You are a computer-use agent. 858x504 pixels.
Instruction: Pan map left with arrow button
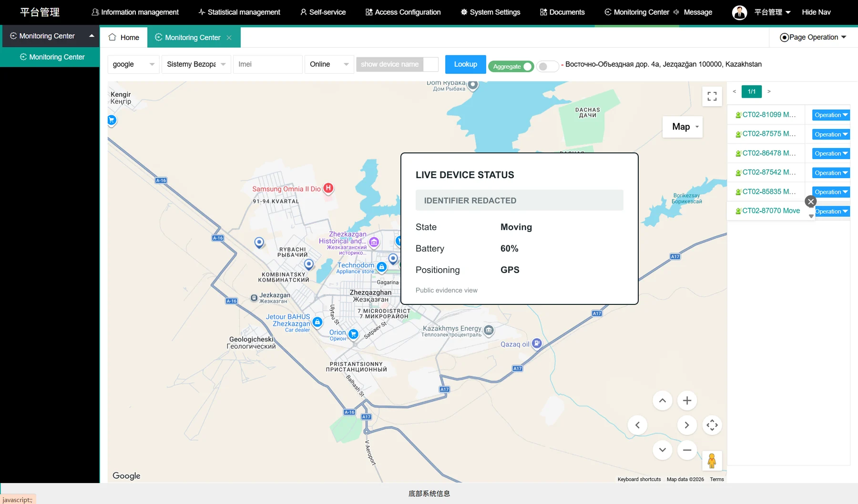pyautogui.click(x=637, y=425)
